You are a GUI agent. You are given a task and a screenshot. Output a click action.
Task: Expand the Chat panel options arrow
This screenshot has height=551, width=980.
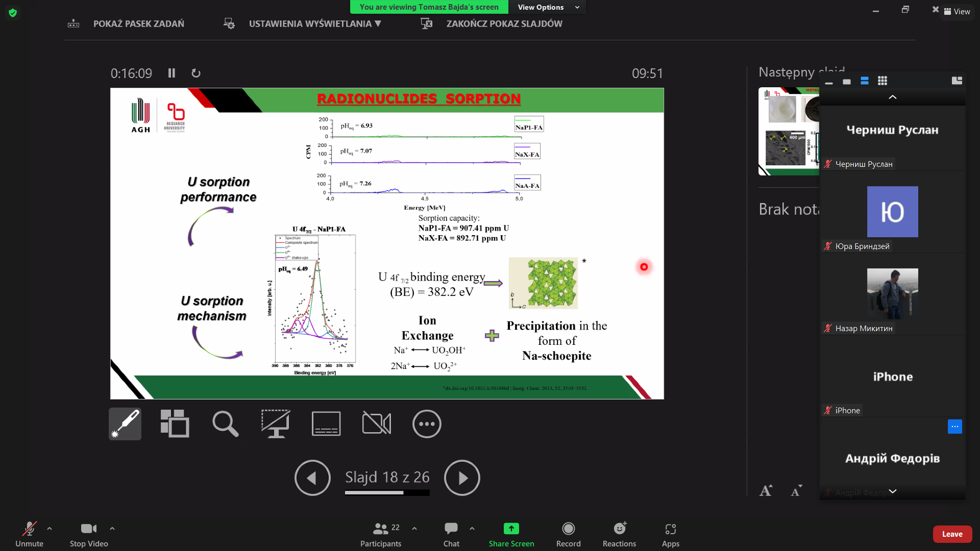(x=471, y=528)
